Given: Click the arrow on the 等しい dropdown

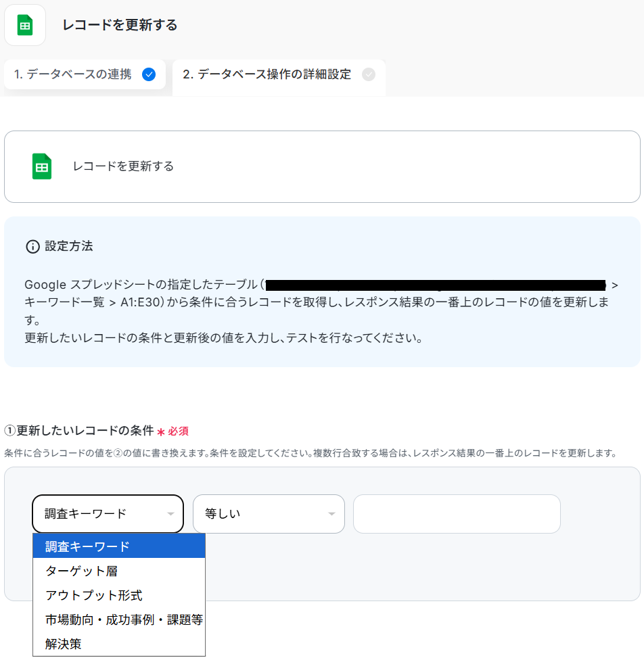Looking at the screenshot, I should pos(331,514).
